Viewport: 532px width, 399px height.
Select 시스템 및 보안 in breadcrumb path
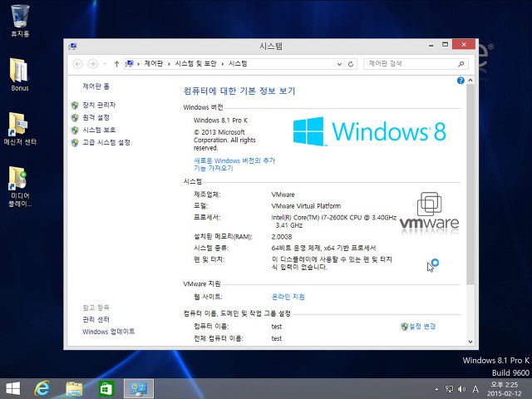[196, 63]
